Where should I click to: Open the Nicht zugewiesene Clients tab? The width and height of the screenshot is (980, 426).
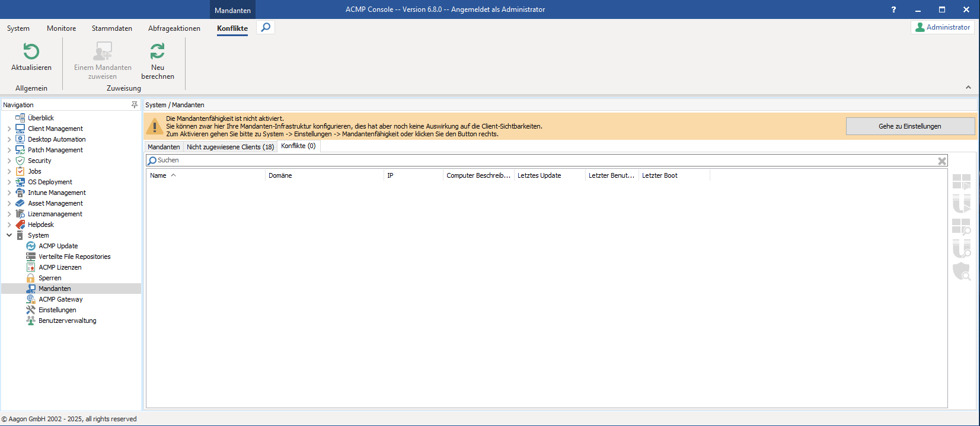(x=230, y=147)
